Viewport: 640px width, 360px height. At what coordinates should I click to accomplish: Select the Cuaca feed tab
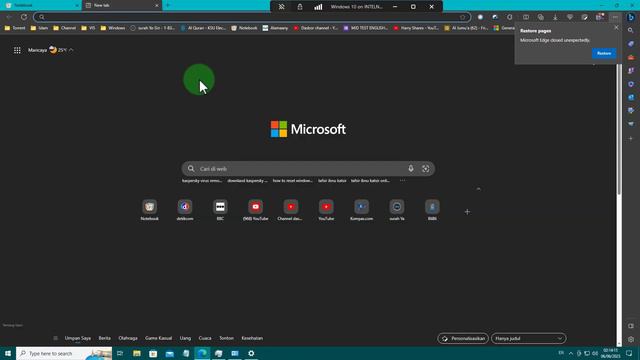click(205, 338)
